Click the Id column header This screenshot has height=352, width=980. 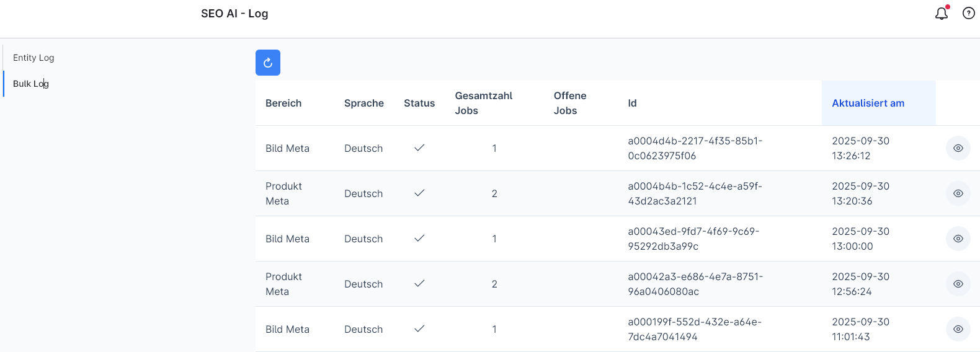coord(632,103)
